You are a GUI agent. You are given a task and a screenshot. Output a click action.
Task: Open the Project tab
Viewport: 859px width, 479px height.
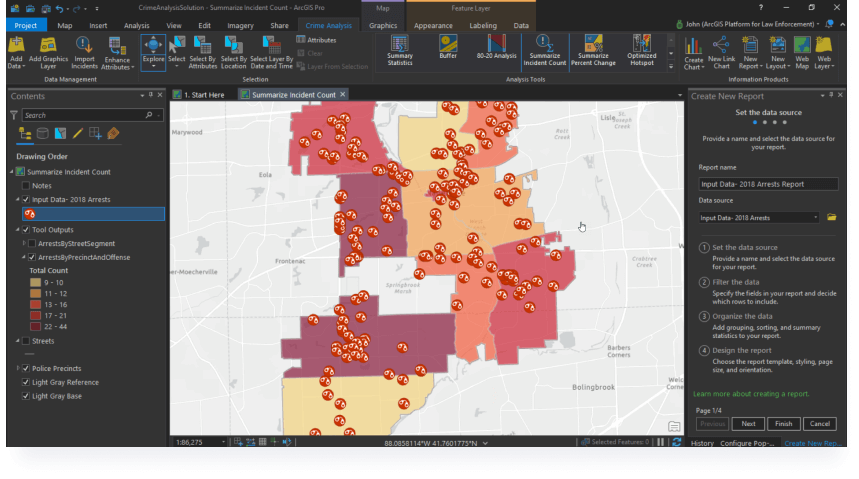[26, 25]
